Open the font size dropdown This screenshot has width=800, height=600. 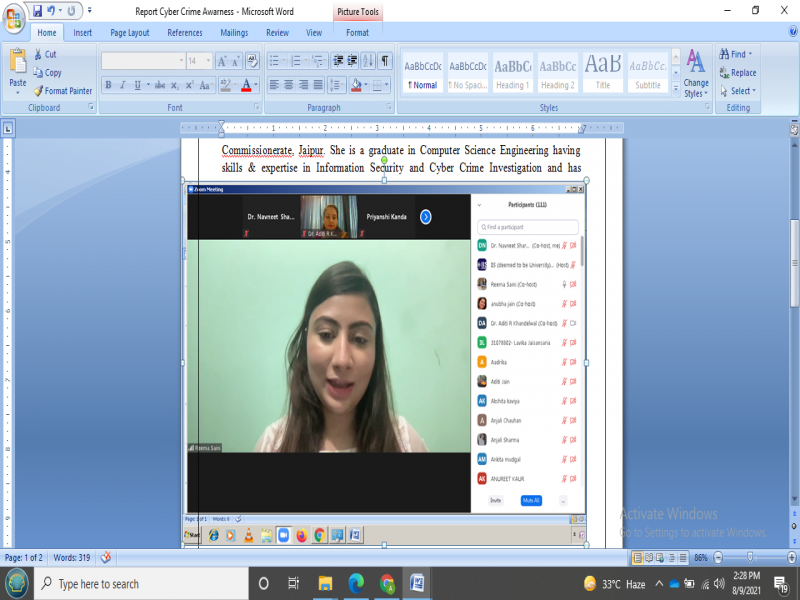tap(207, 61)
